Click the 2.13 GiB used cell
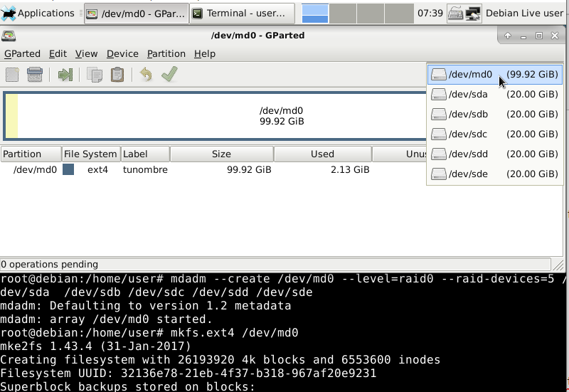Image resolution: width=569 pixels, height=392 pixels. pyautogui.click(x=350, y=170)
